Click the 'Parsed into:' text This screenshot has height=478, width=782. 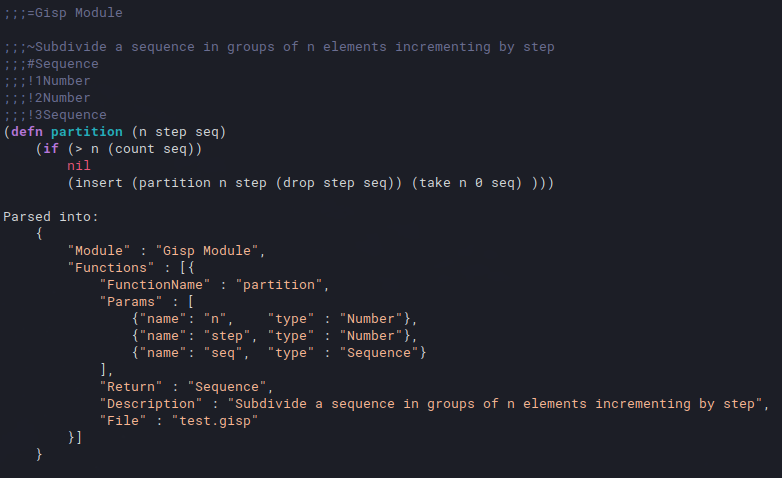click(51, 217)
